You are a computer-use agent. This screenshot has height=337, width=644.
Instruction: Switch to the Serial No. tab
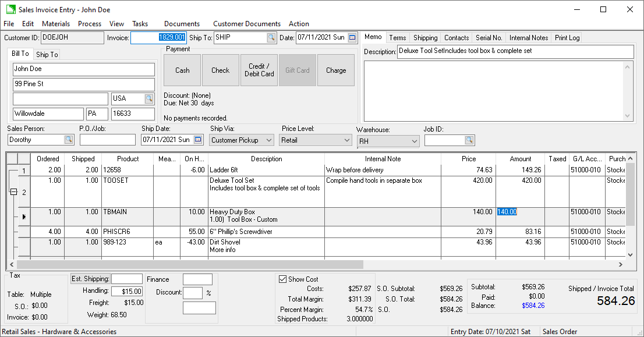tap(489, 38)
